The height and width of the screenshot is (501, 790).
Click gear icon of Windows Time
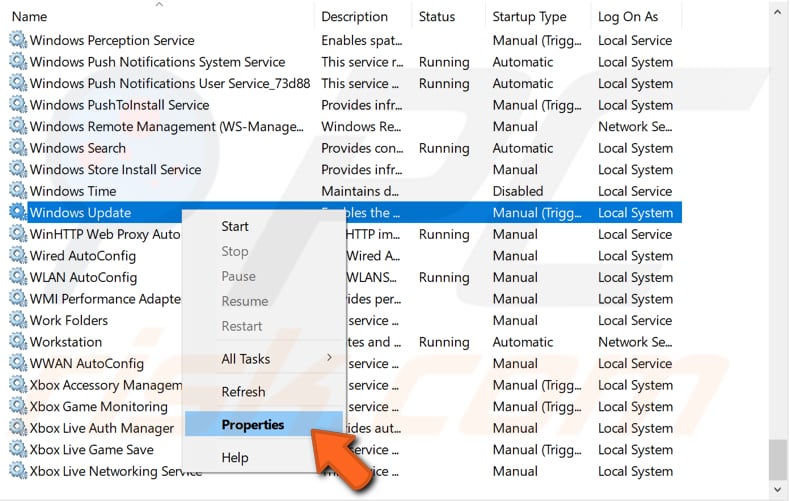coord(18,191)
